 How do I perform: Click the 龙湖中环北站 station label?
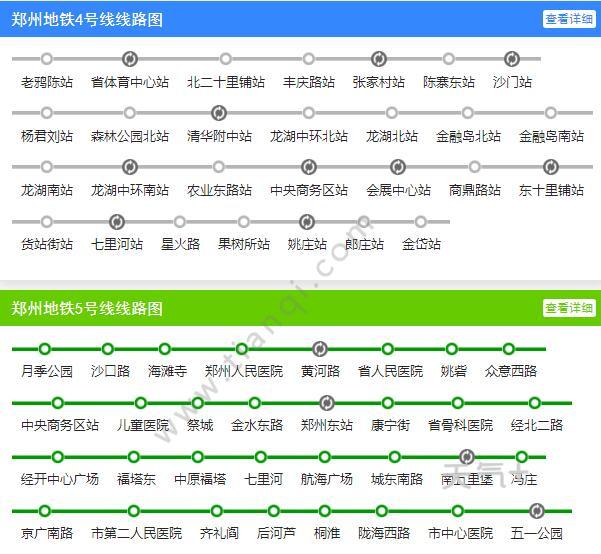click(x=309, y=136)
